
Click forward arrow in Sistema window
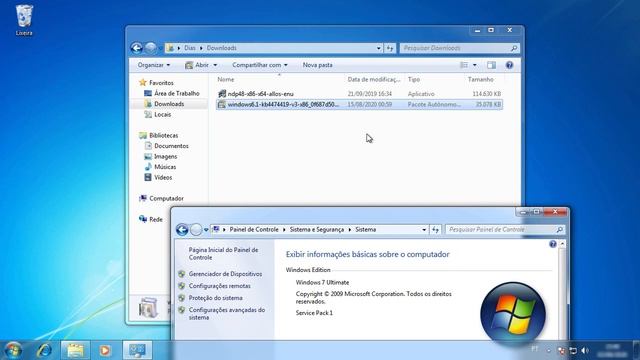196,229
